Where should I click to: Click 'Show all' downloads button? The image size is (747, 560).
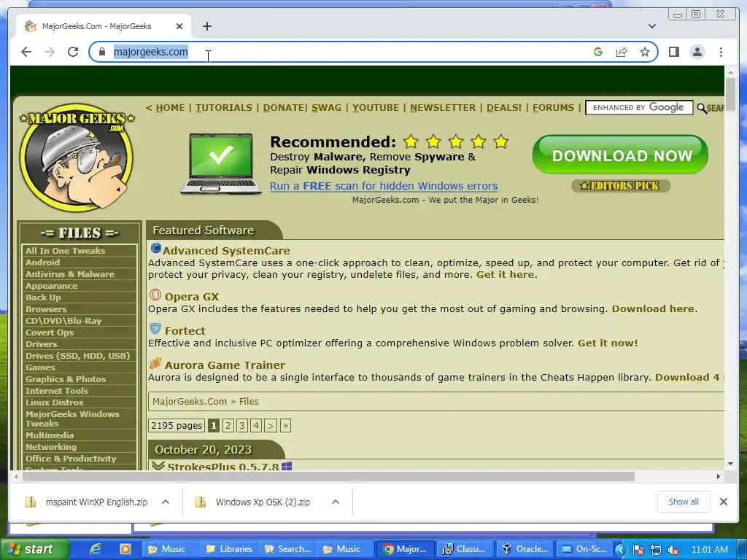pos(684,502)
